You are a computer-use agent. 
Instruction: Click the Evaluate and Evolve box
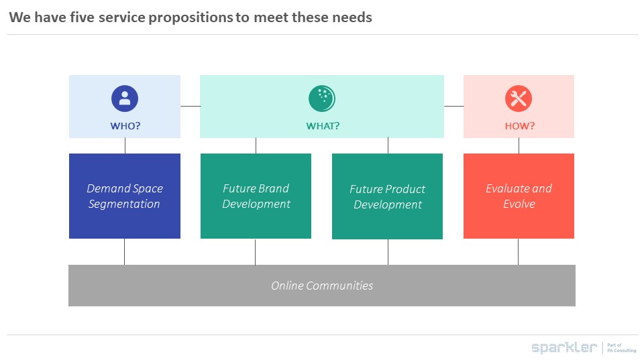click(519, 196)
